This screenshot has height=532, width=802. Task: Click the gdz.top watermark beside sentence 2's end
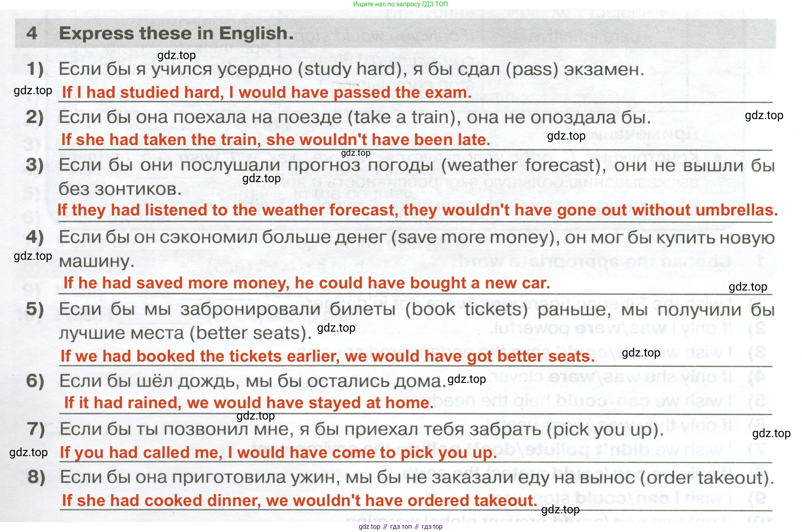764,115
